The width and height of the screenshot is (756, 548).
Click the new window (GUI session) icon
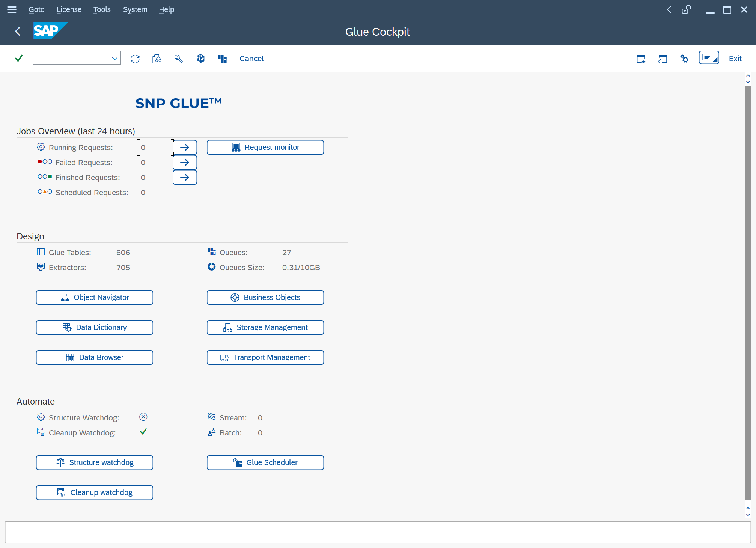click(641, 59)
